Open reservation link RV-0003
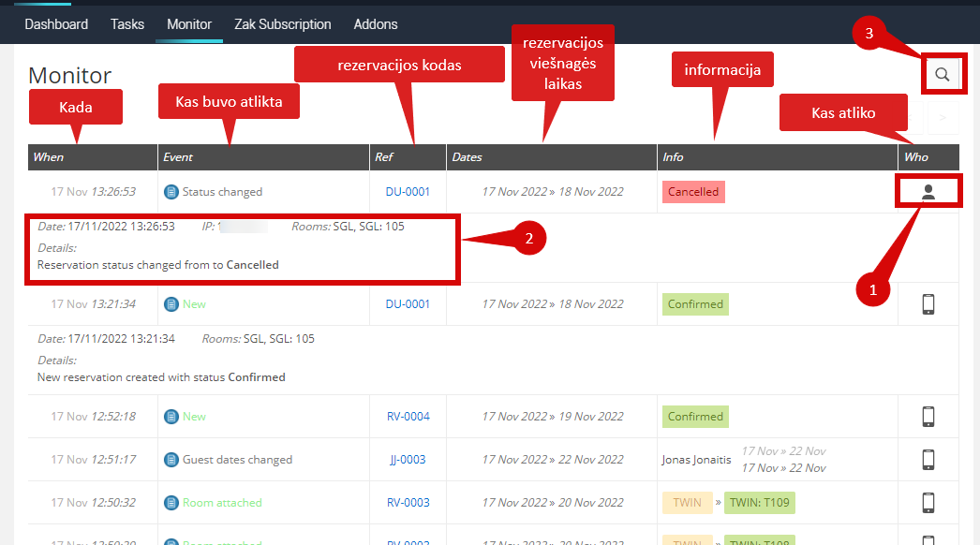 408,503
